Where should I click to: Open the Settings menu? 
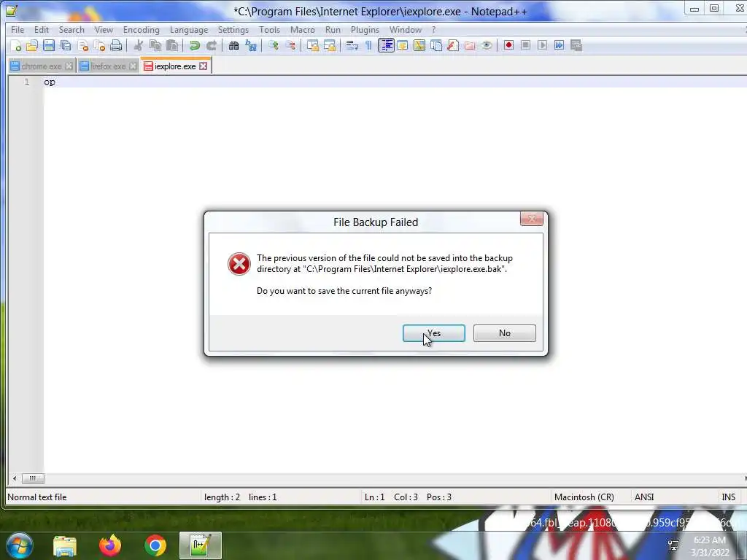(x=233, y=29)
